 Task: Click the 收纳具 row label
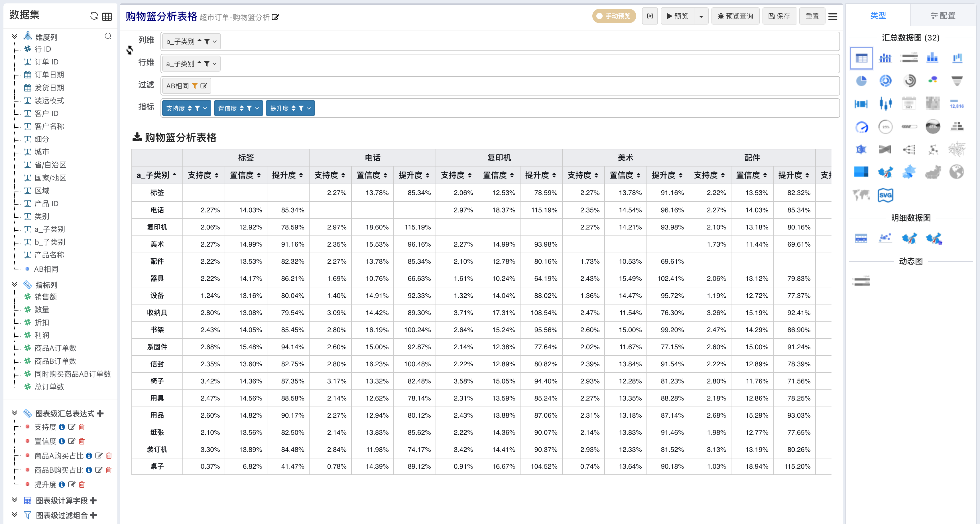157,313
